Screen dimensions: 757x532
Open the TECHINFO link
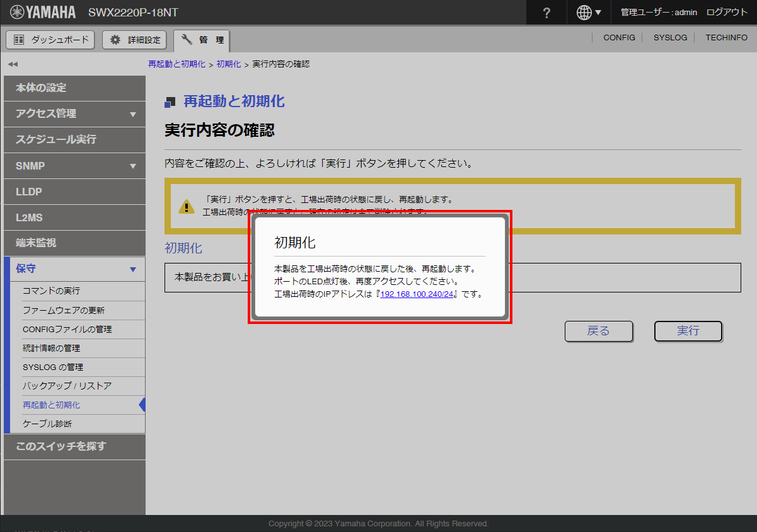point(726,38)
